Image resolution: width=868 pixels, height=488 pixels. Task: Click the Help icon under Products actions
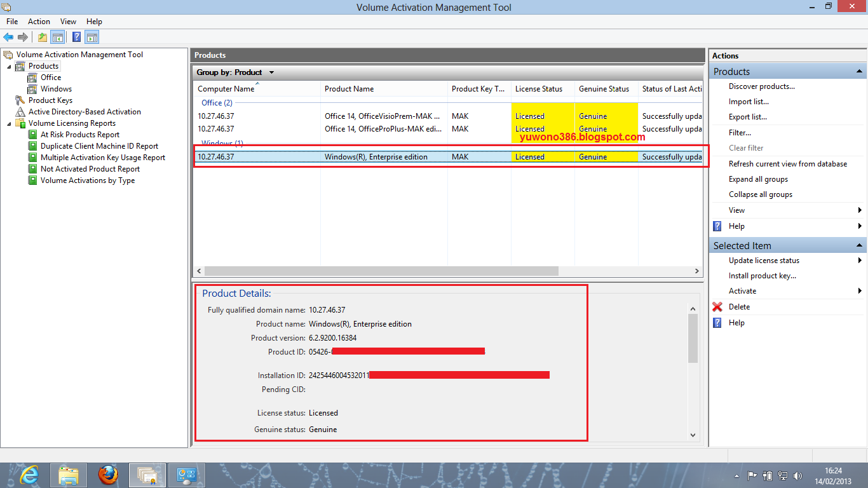[717, 226]
